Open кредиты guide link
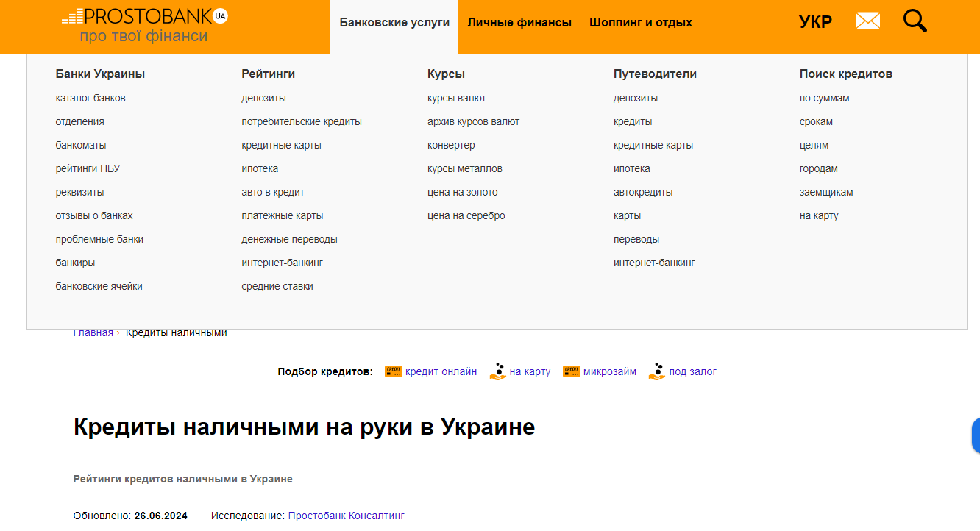 click(x=633, y=121)
